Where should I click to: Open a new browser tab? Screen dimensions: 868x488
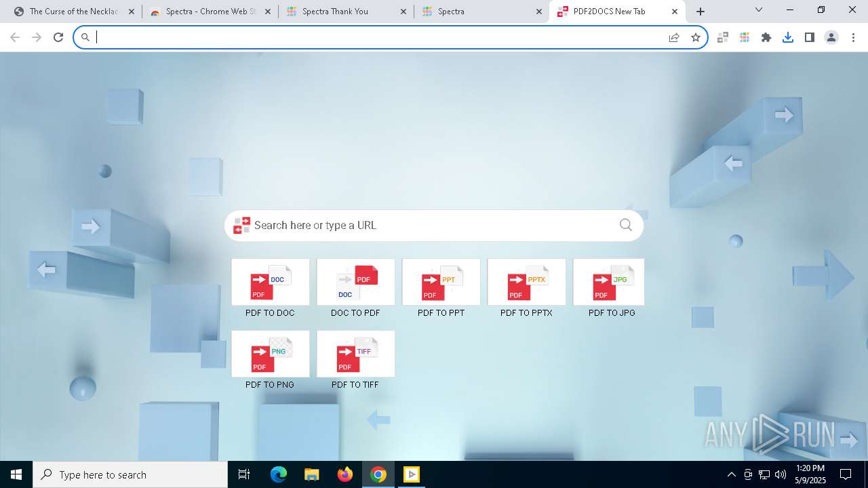point(701,12)
